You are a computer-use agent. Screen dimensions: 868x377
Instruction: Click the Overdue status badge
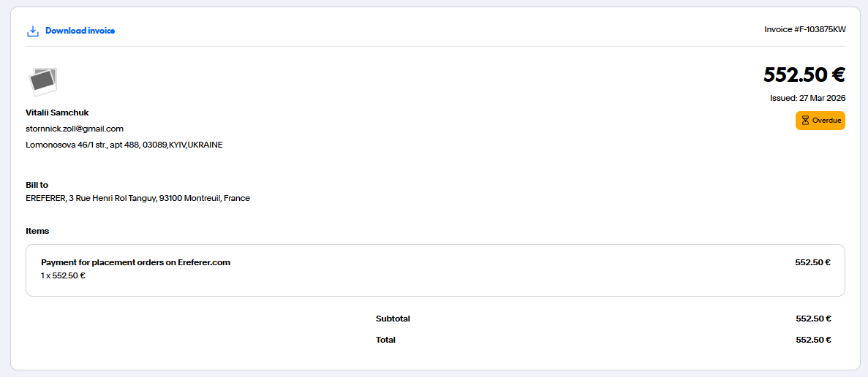[x=820, y=121]
